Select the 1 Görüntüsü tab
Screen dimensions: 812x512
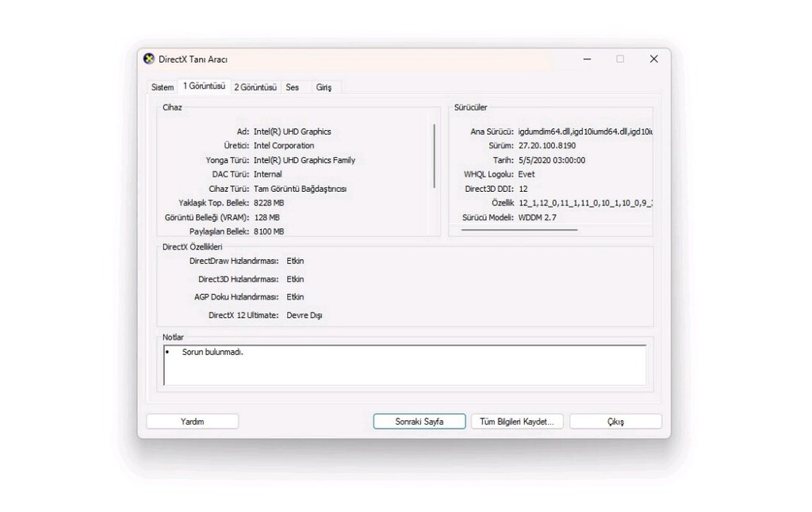[x=204, y=86]
